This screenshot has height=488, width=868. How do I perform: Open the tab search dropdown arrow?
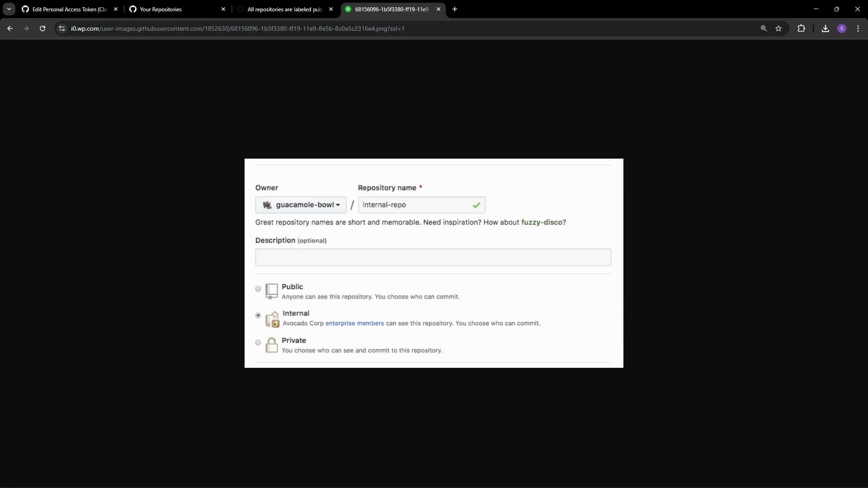(x=9, y=9)
